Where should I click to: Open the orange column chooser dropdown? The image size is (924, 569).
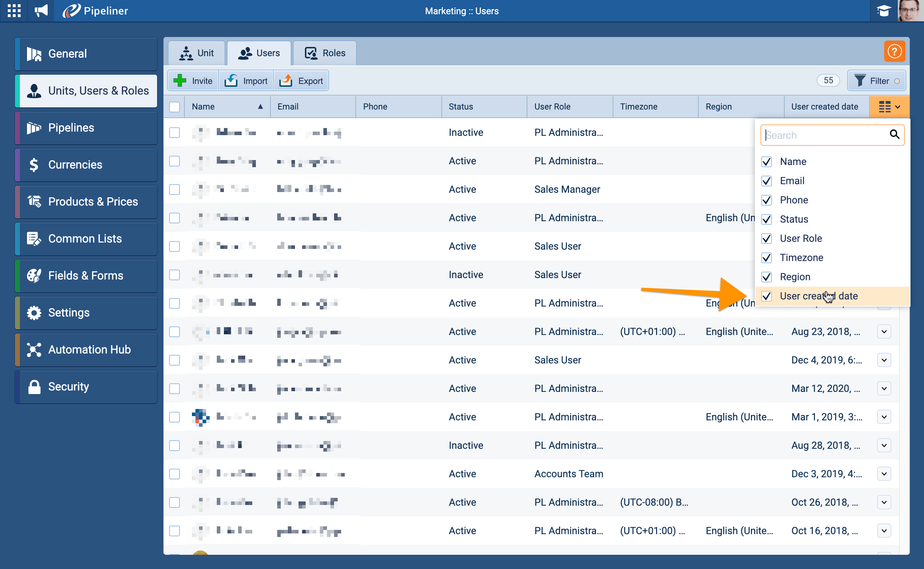tap(889, 107)
